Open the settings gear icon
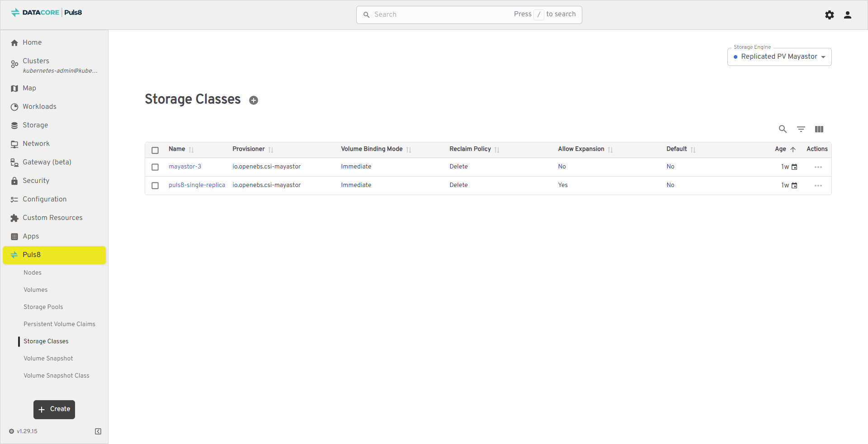This screenshot has width=868, height=444. click(x=829, y=15)
